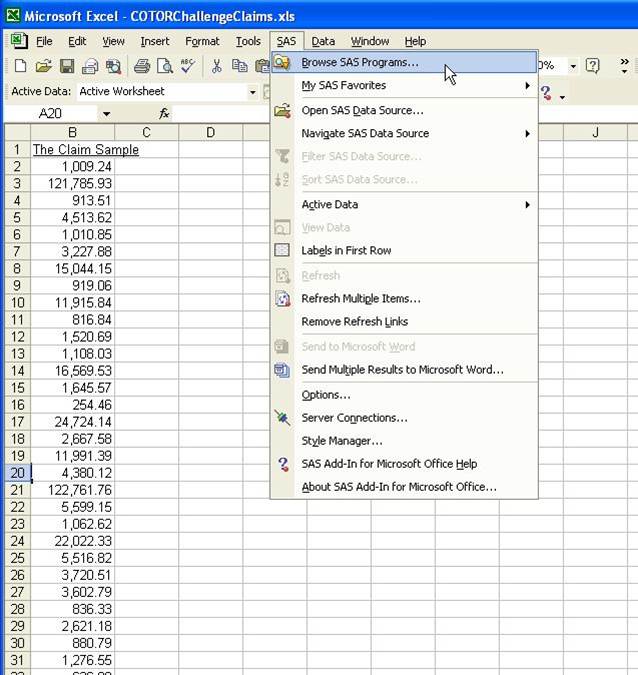Viewport: 638px width, 675px height.
Task: Open the Help menu
Action: [415, 41]
